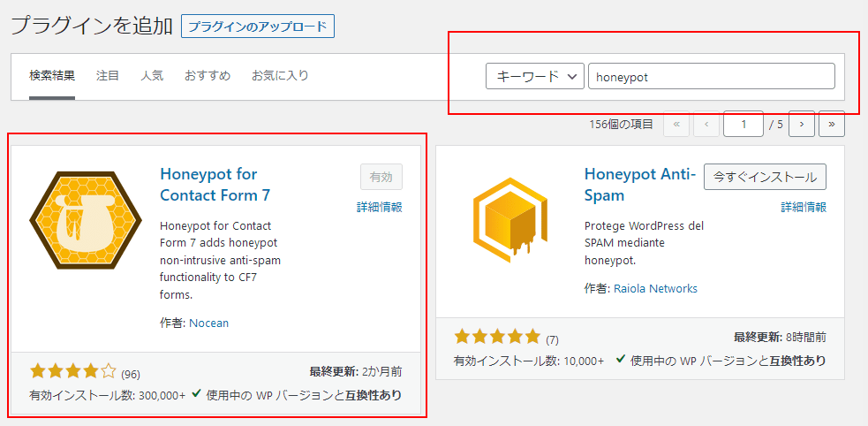Click the 156個の項目 count text

click(621, 124)
